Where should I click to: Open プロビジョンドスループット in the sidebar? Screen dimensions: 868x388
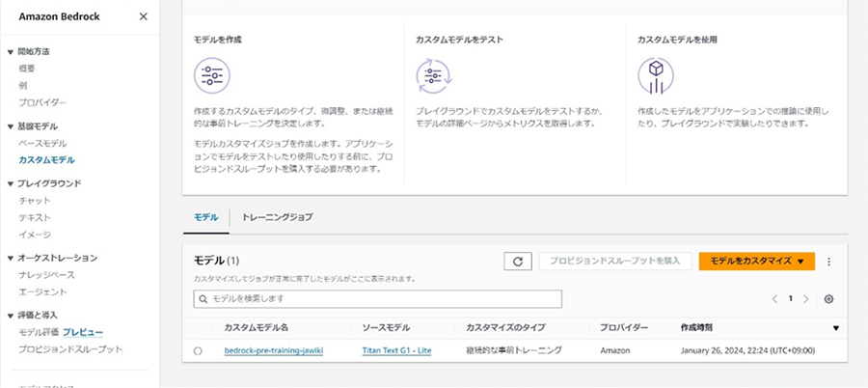coord(70,349)
